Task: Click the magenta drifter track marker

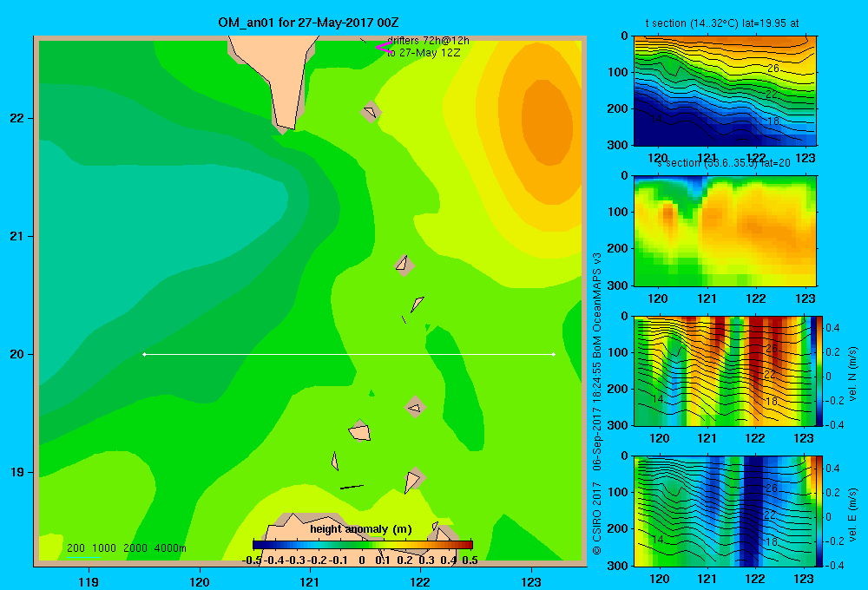Action: tap(383, 48)
